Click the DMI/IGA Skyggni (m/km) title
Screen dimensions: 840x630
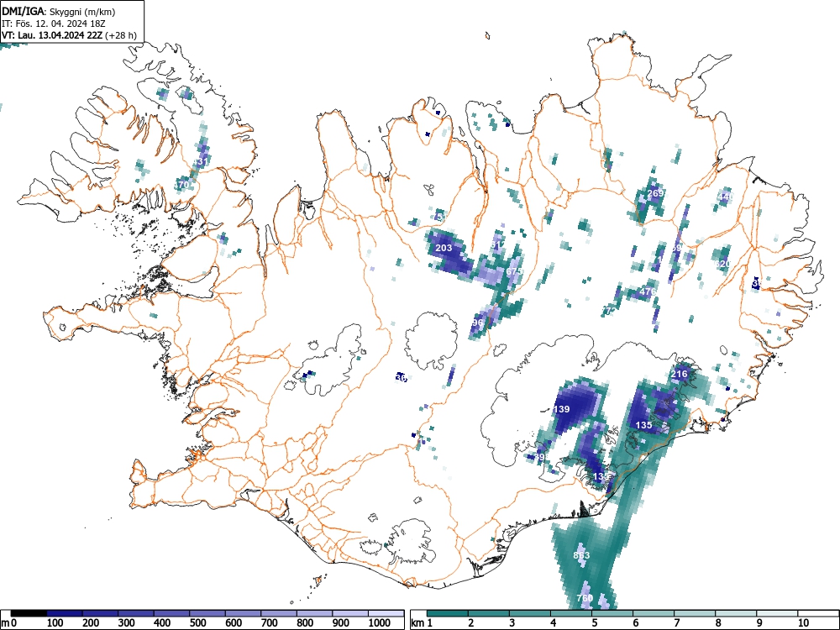tap(59, 11)
